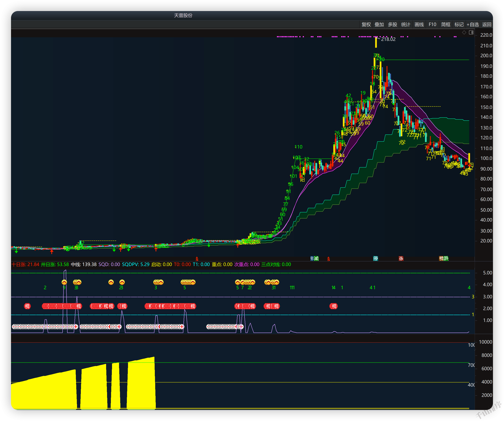504x421 pixels.
Task: Click the cyan 停 event marker
Action: click(376, 258)
